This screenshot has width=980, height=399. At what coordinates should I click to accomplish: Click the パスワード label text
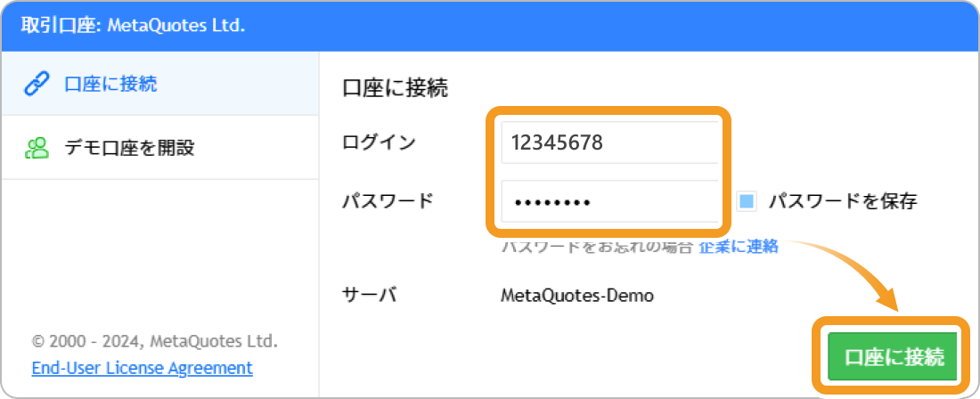coord(388,201)
